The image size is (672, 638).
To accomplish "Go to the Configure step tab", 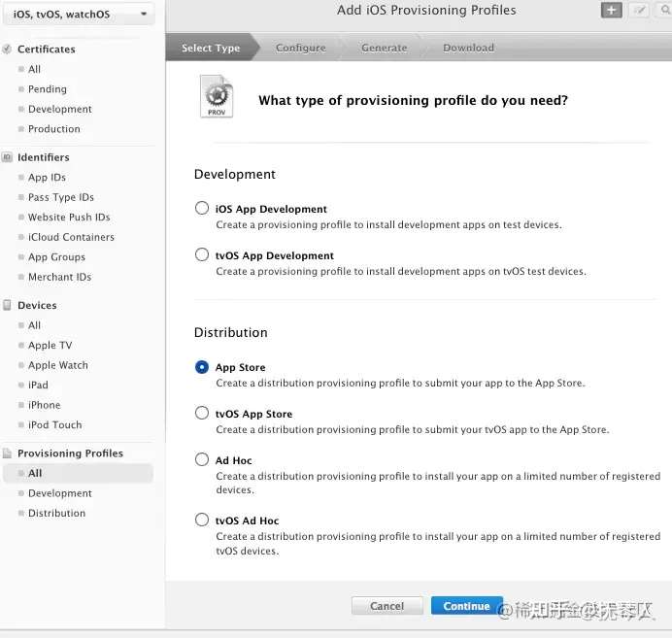I will [x=300, y=48].
